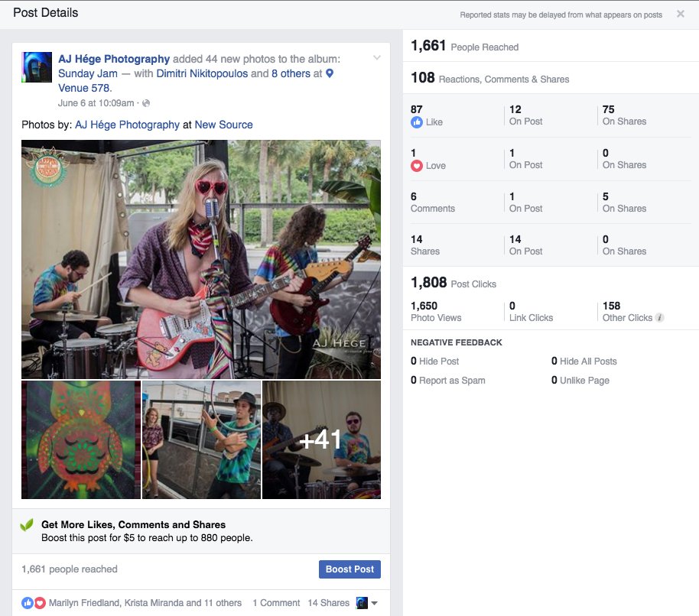This screenshot has height=616, width=699.
Task: Open the Sunday Jam album link
Action: click(88, 73)
